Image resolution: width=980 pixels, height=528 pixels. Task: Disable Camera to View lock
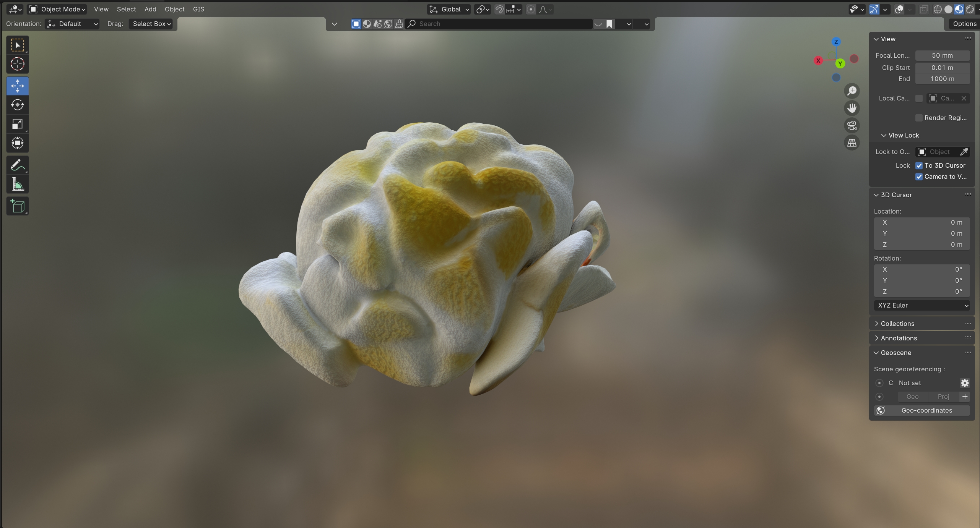coord(919,177)
